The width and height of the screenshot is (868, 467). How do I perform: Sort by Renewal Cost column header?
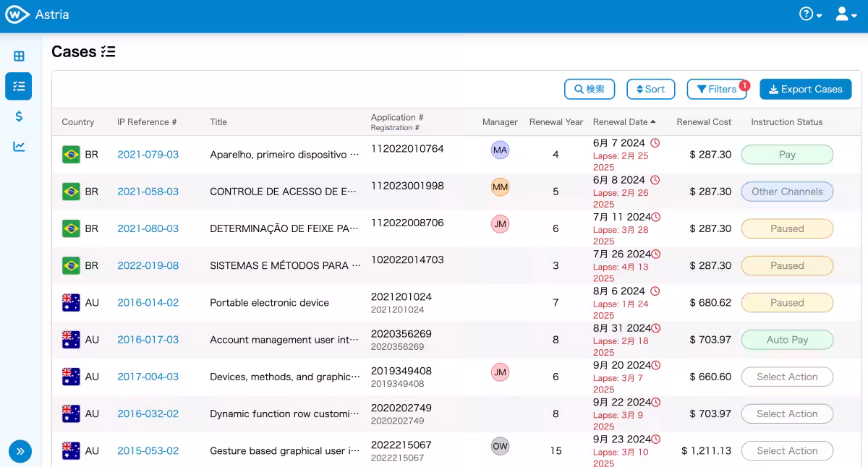(704, 122)
